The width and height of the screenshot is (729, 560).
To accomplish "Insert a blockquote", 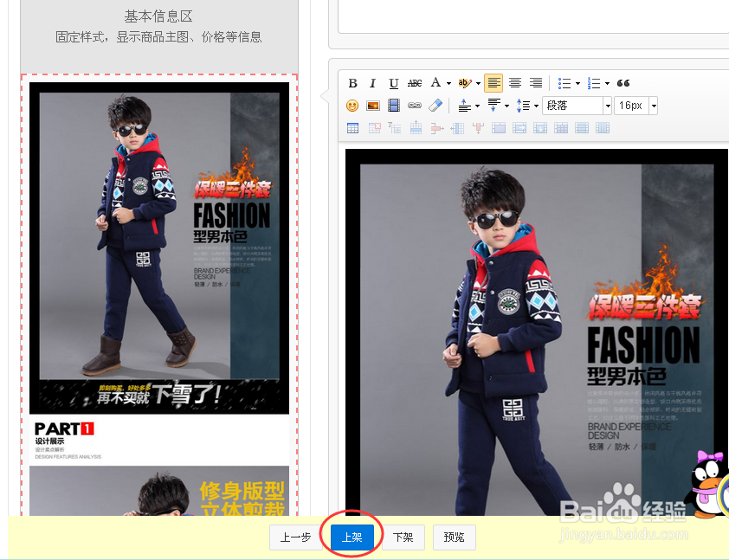I will click(623, 83).
